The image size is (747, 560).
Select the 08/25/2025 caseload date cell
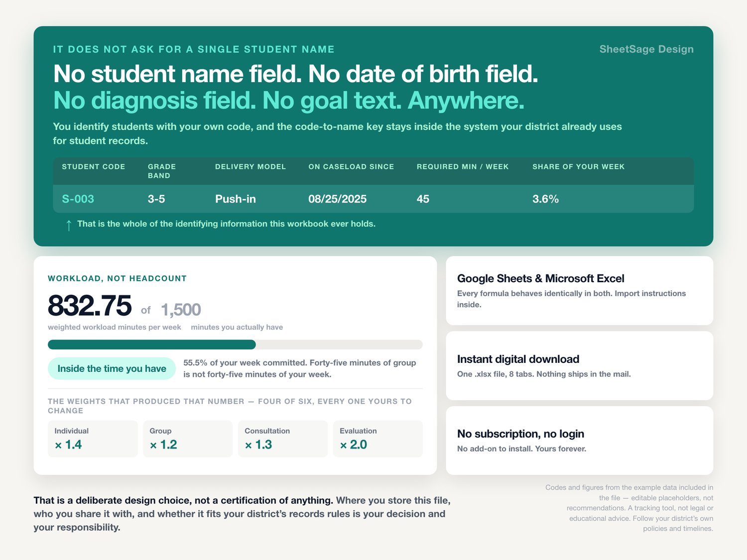[338, 199]
